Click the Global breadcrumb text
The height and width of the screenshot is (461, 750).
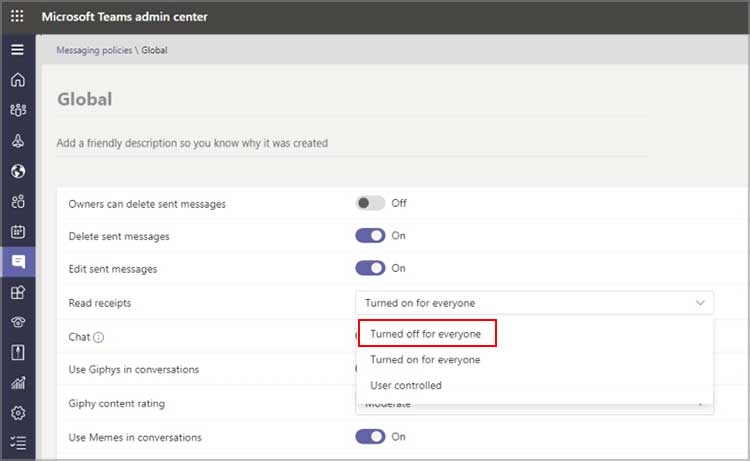pos(154,50)
